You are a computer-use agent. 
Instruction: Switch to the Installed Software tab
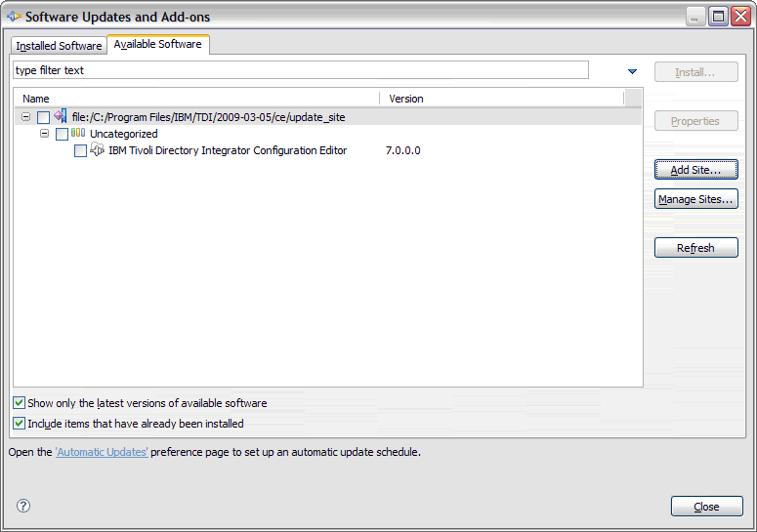59,46
